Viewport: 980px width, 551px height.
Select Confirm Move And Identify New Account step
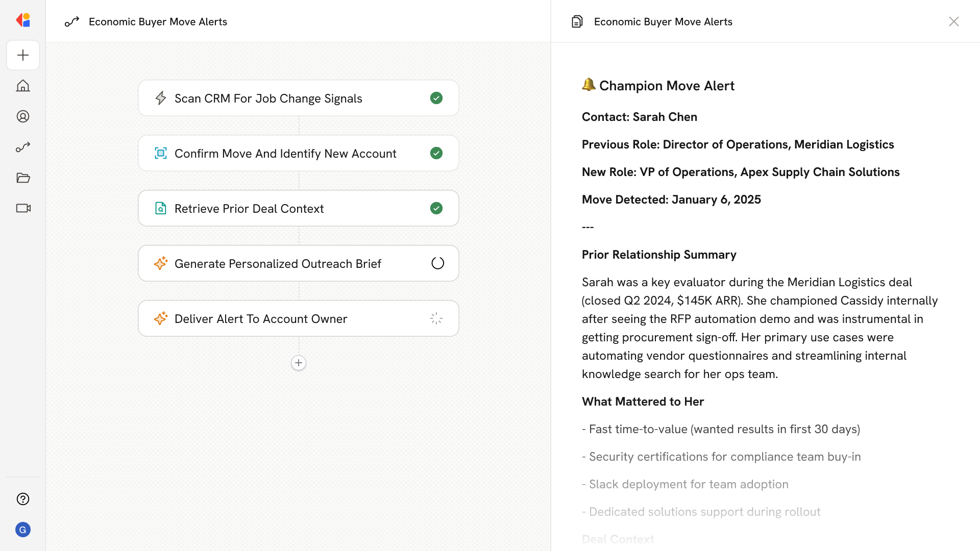pos(285,154)
